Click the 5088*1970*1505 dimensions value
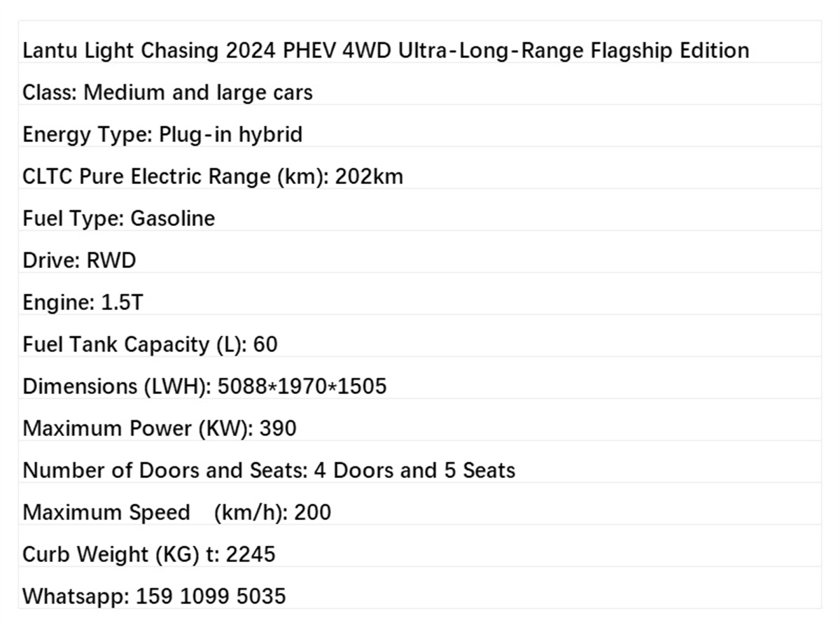Viewport: 840px width, 630px height. click(x=302, y=386)
